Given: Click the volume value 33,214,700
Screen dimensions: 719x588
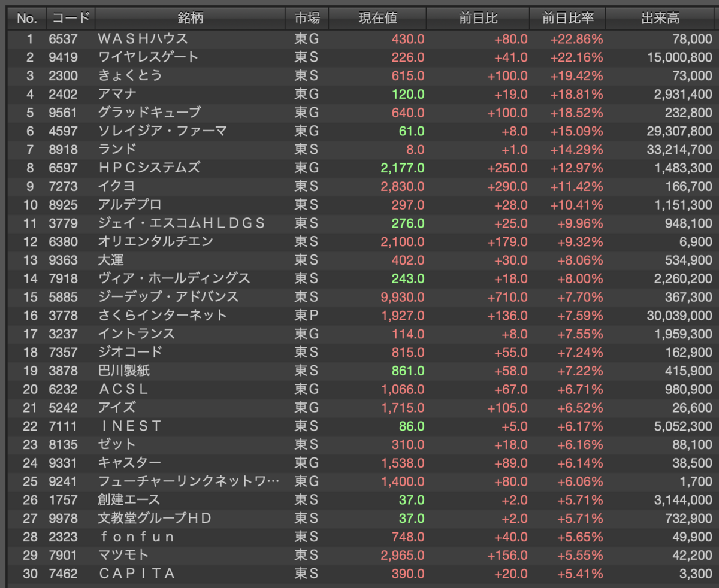Looking at the screenshot, I should [x=680, y=150].
